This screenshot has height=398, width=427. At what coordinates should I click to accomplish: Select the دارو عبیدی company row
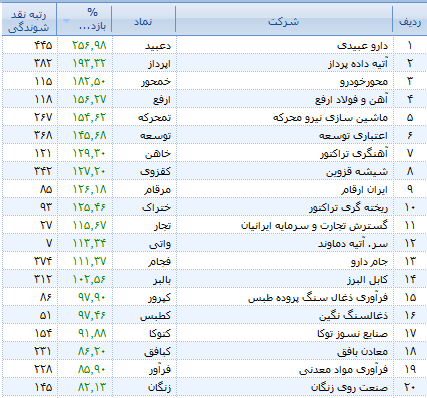click(x=214, y=45)
